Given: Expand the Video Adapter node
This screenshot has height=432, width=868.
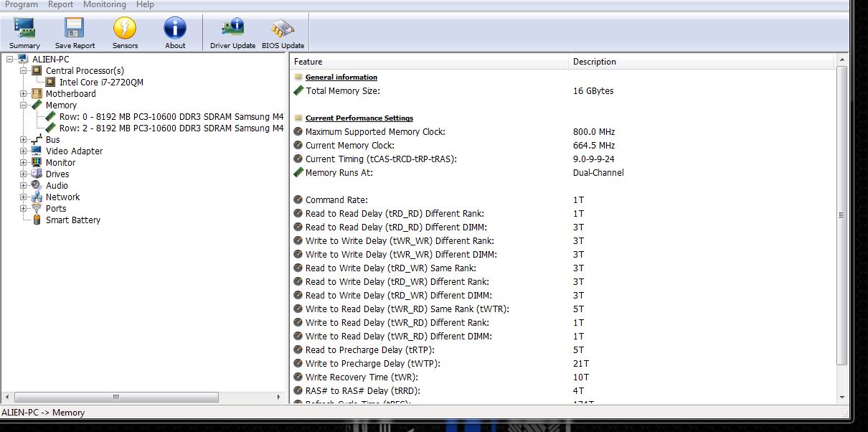Looking at the screenshot, I should coord(24,151).
